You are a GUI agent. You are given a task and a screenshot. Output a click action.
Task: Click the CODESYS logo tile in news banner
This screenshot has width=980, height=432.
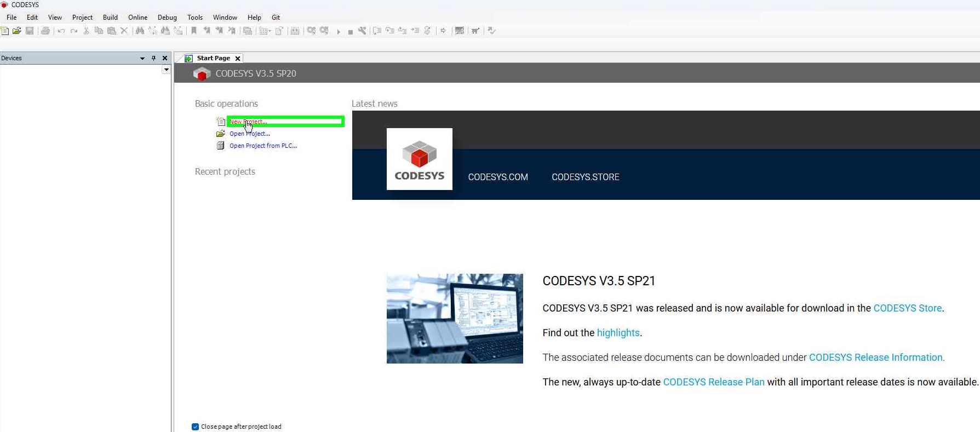[x=420, y=159]
